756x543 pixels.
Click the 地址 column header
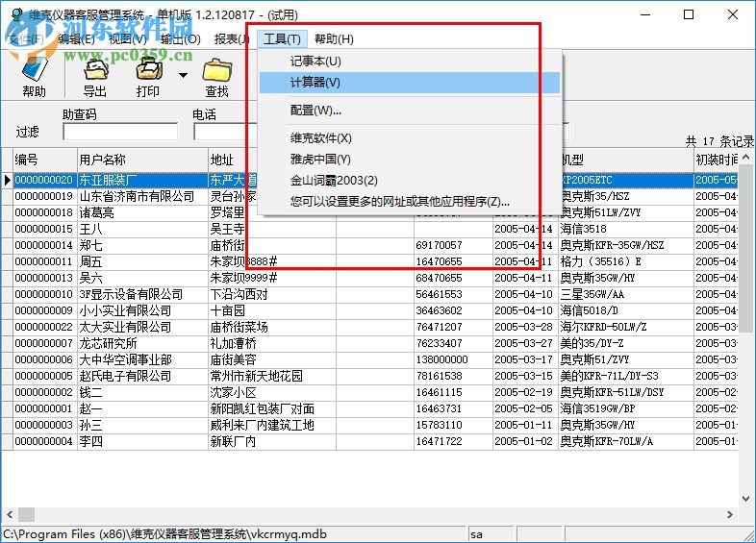click(x=233, y=160)
